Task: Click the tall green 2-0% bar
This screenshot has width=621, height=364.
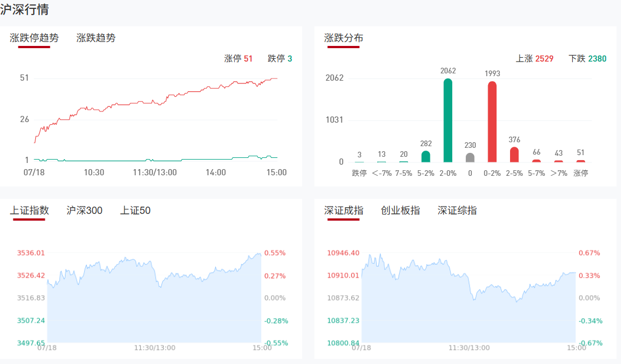Action: (448, 120)
